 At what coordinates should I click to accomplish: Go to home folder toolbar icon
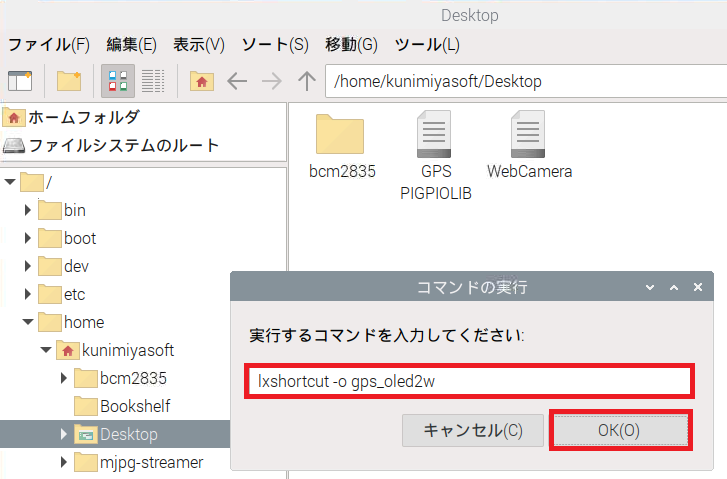click(202, 81)
